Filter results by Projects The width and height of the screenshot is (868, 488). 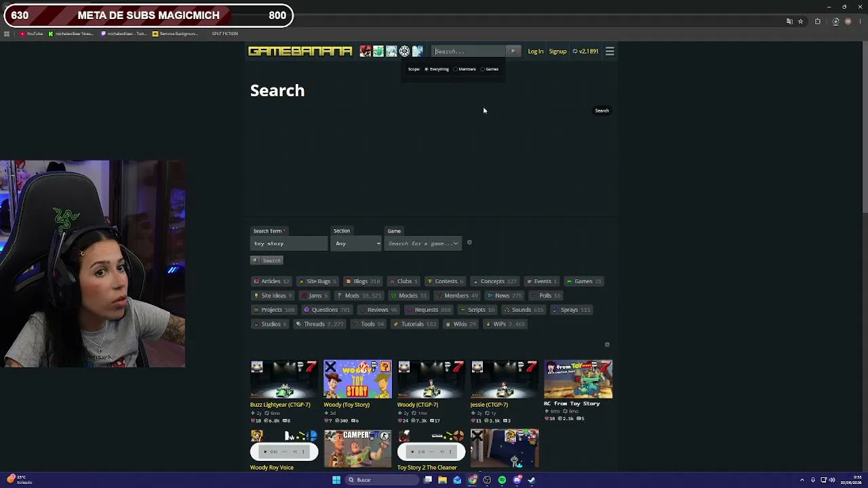pyautogui.click(x=274, y=310)
